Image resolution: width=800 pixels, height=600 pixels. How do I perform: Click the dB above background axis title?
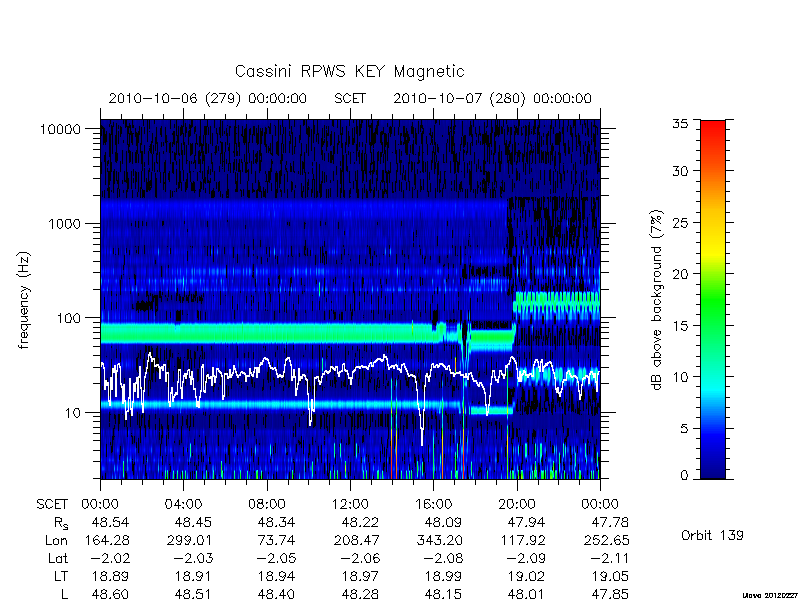657,300
